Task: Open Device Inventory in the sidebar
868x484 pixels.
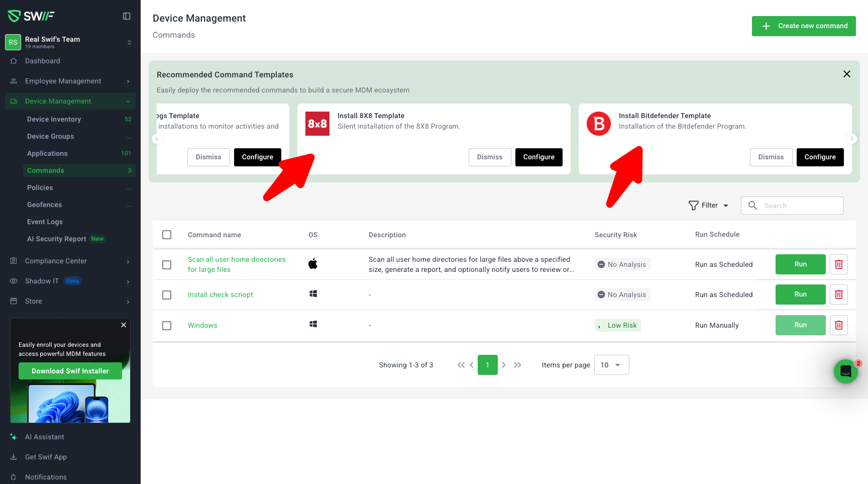Action: [x=54, y=119]
